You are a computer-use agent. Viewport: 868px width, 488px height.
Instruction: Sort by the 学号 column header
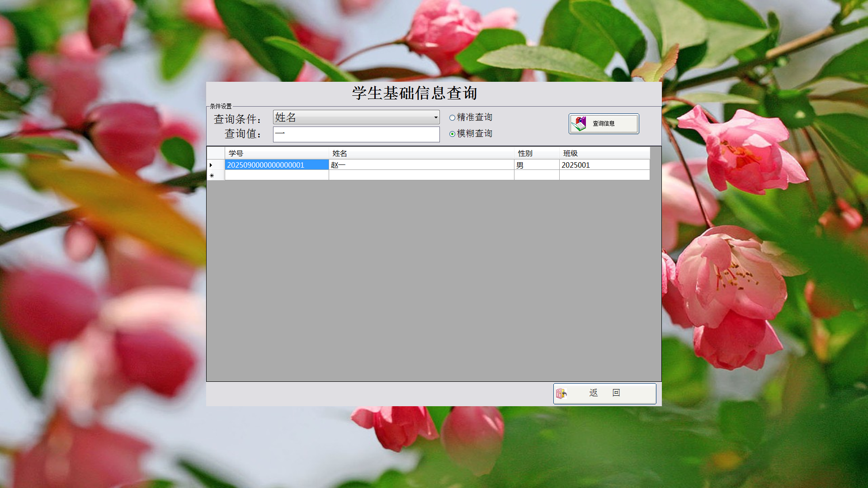tap(276, 153)
